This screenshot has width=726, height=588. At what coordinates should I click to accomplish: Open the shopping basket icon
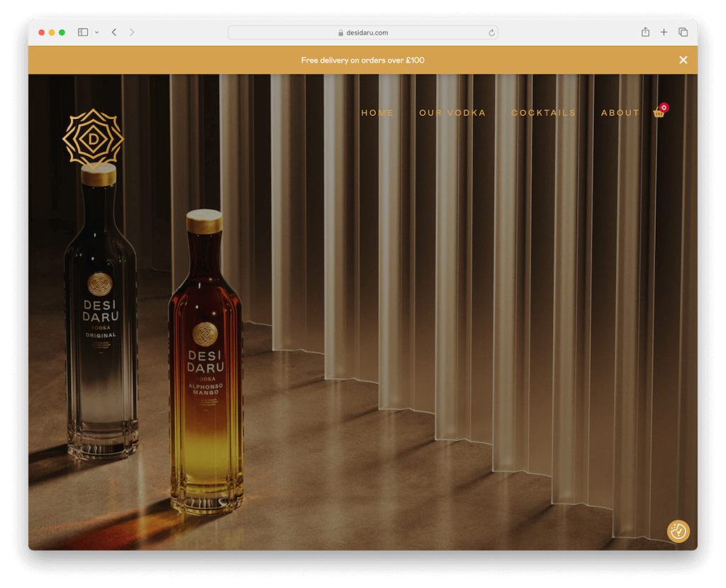point(659,113)
